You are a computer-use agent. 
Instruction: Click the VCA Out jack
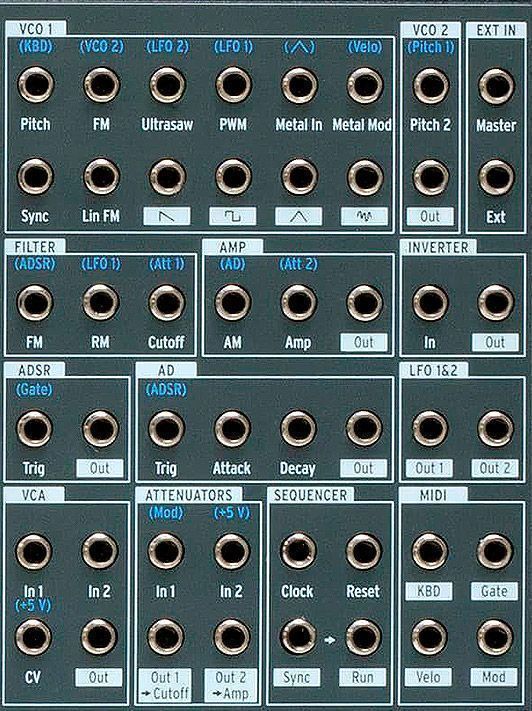point(99,637)
